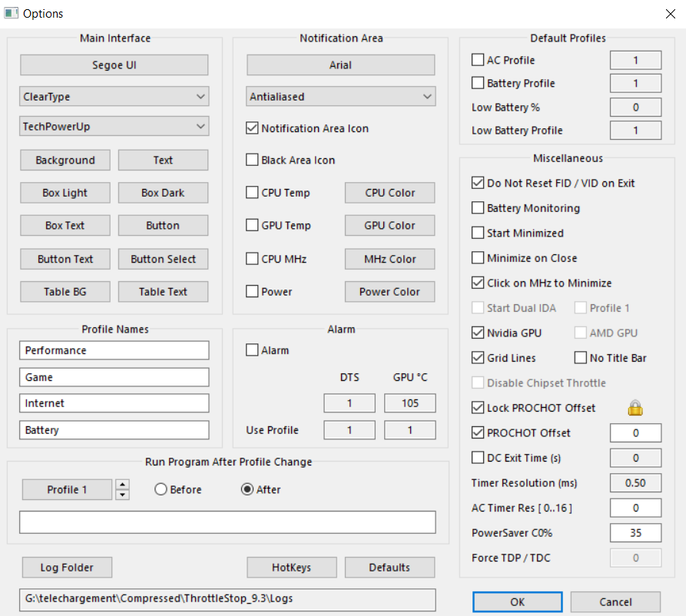Viewport: 686px width, 616px height.
Task: Click the Low Battery % value box
Action: point(636,108)
